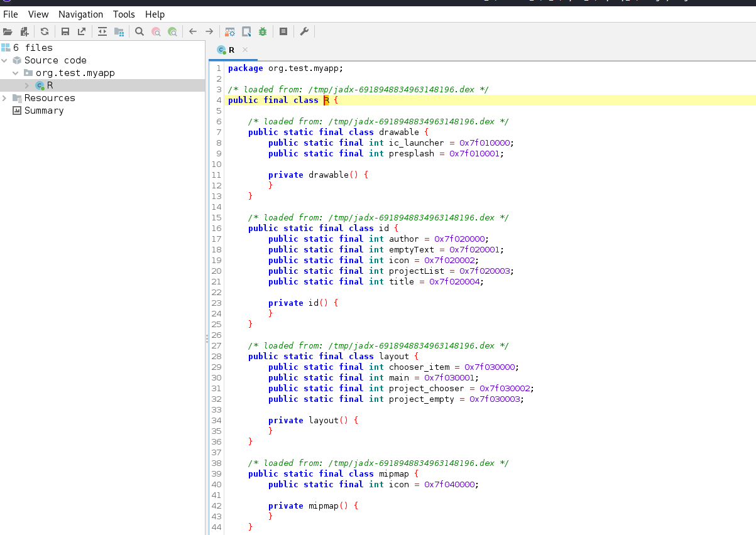Click the emptyText field identifier
The width and height of the screenshot is (756, 535).
tap(412, 249)
